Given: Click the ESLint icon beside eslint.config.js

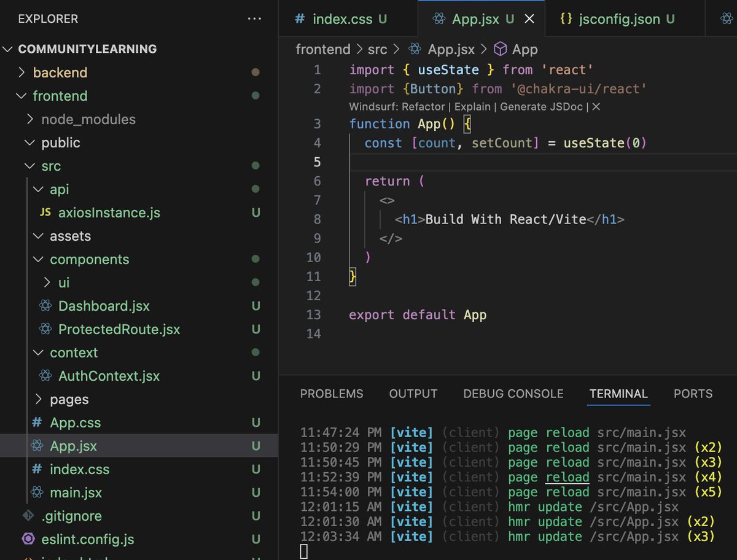Looking at the screenshot, I should pyautogui.click(x=28, y=539).
